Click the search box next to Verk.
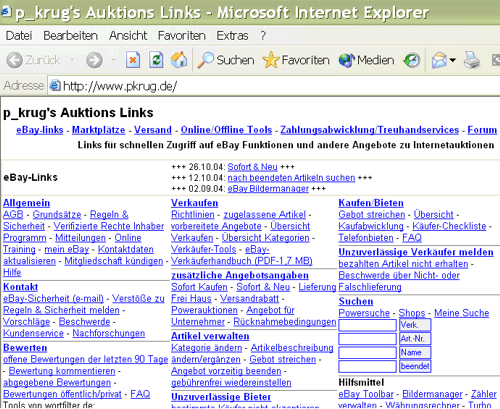The height and width of the screenshot is (409, 500). point(367,325)
